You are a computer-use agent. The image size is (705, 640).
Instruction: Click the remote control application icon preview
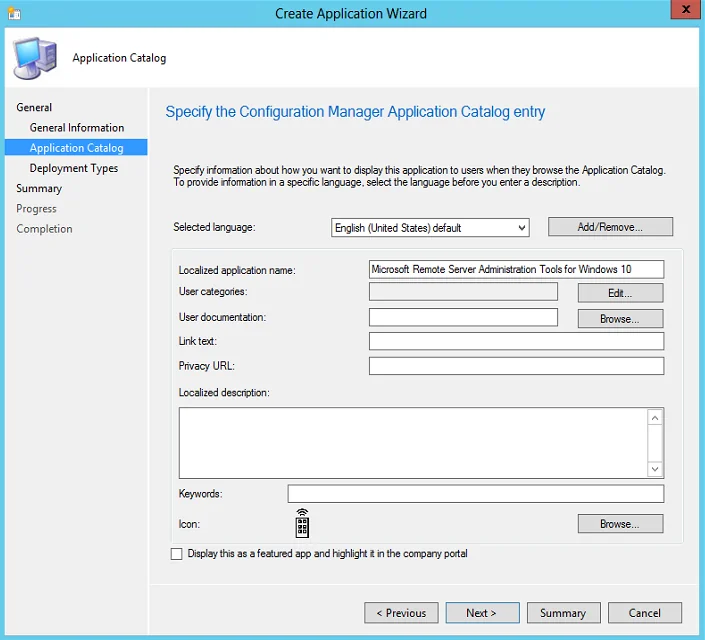pyautogui.click(x=302, y=523)
